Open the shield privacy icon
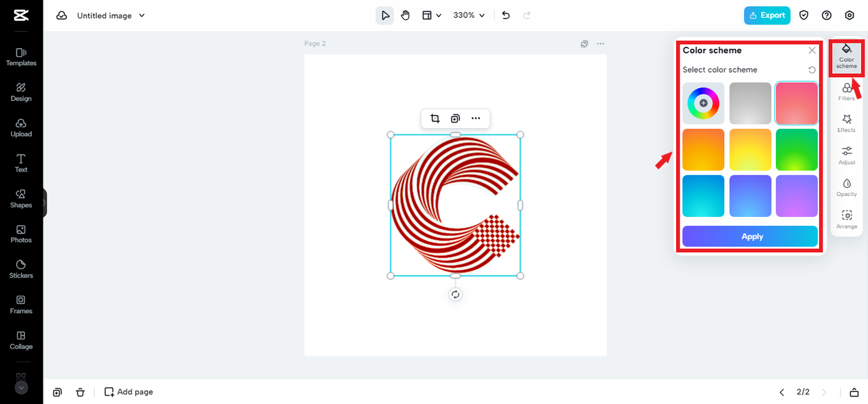Image resolution: width=868 pixels, height=404 pixels. click(x=804, y=15)
